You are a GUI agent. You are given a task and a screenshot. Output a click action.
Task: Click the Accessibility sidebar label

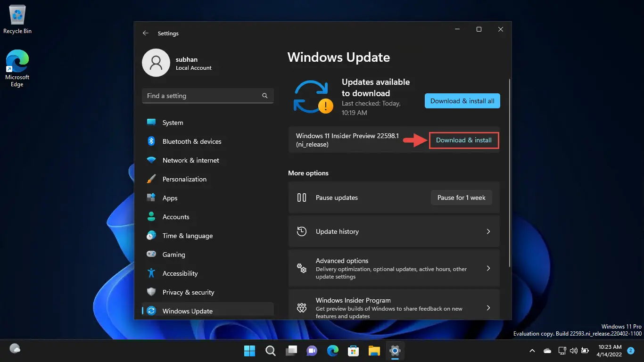pyautogui.click(x=180, y=273)
